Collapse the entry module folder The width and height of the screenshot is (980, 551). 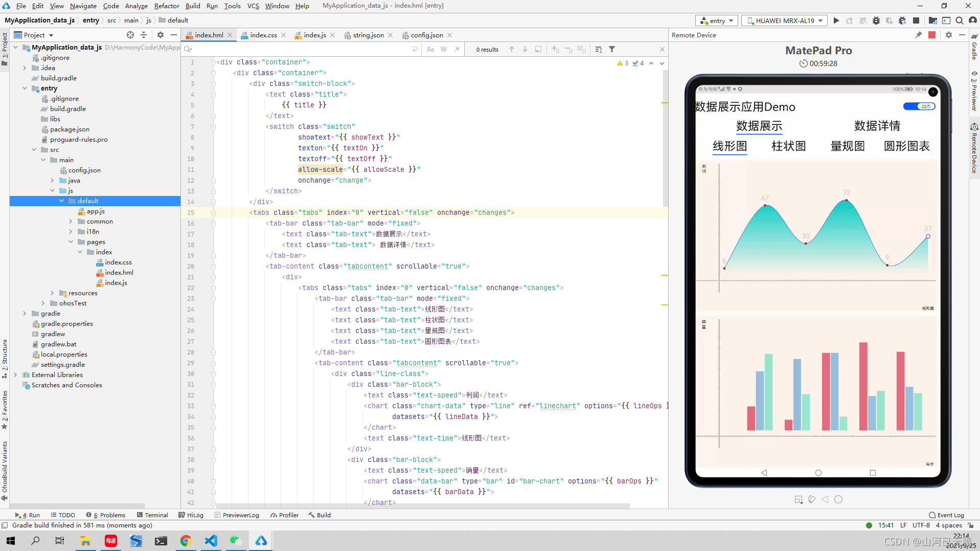click(25, 88)
